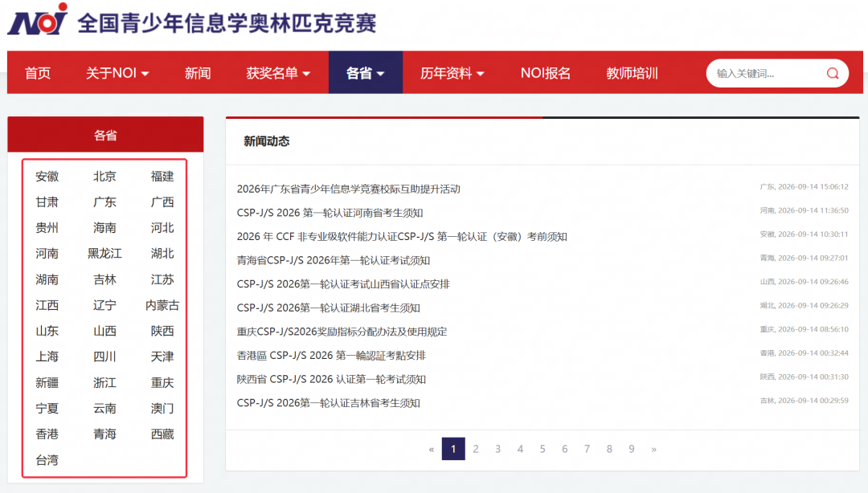This screenshot has height=493, width=868.
Task: Expand the 各省 dropdown in navbar
Action: [x=366, y=73]
